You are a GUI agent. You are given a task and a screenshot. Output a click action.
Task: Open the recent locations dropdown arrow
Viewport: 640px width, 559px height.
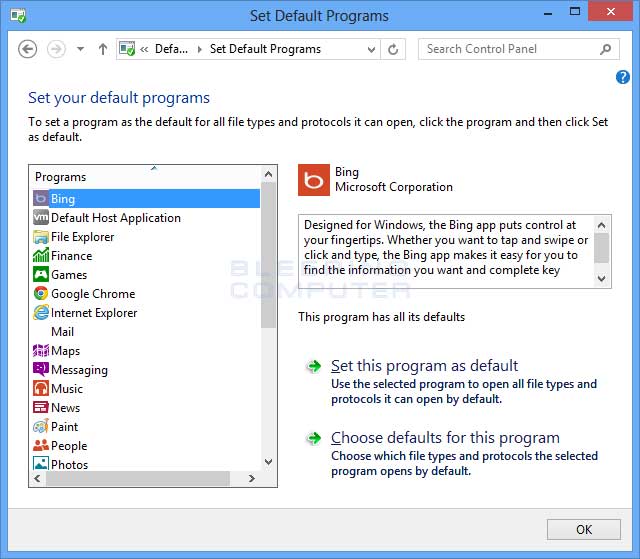click(81, 49)
